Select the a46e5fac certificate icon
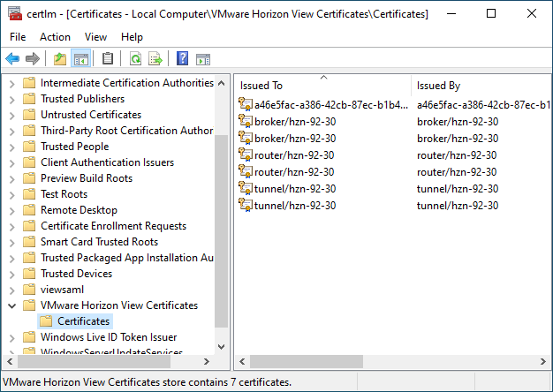 [x=246, y=106]
